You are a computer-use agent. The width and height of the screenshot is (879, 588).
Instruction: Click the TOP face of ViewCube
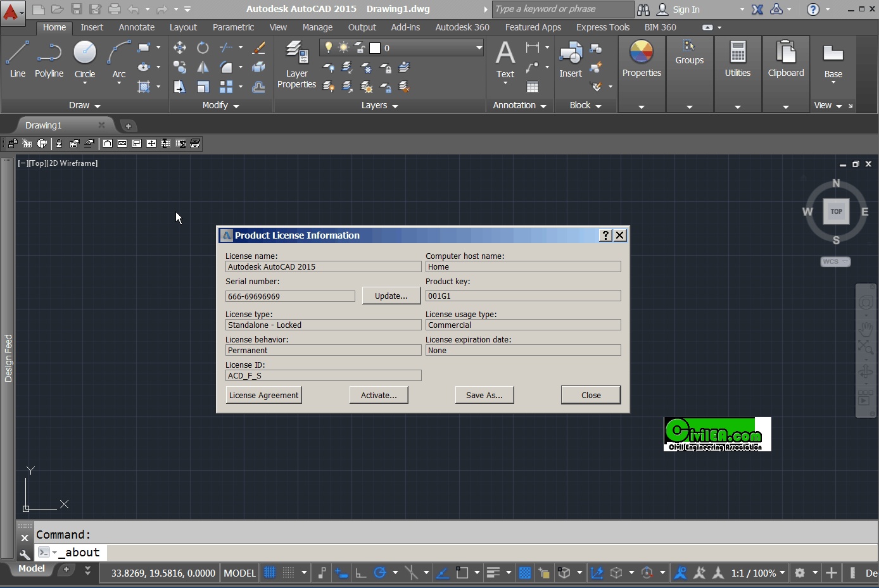(836, 211)
